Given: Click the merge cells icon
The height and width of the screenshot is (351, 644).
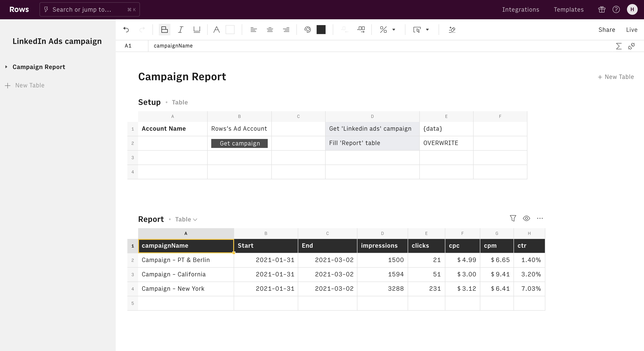Looking at the screenshot, I should click(x=361, y=30).
